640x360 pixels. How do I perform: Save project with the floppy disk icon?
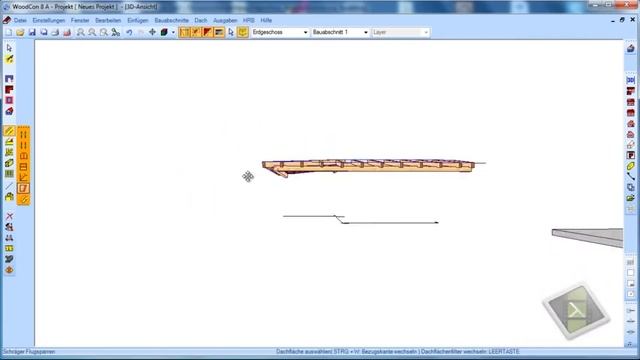tap(32, 32)
